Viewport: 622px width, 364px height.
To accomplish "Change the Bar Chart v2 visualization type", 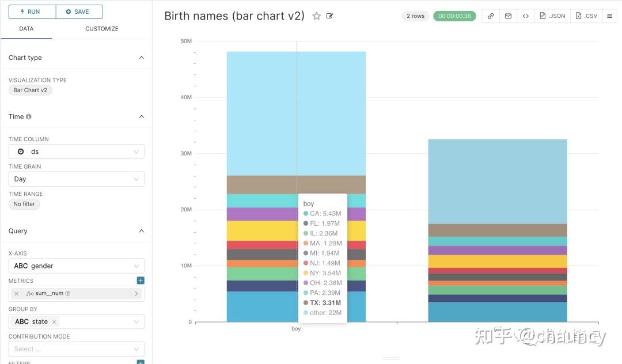I will [30, 90].
